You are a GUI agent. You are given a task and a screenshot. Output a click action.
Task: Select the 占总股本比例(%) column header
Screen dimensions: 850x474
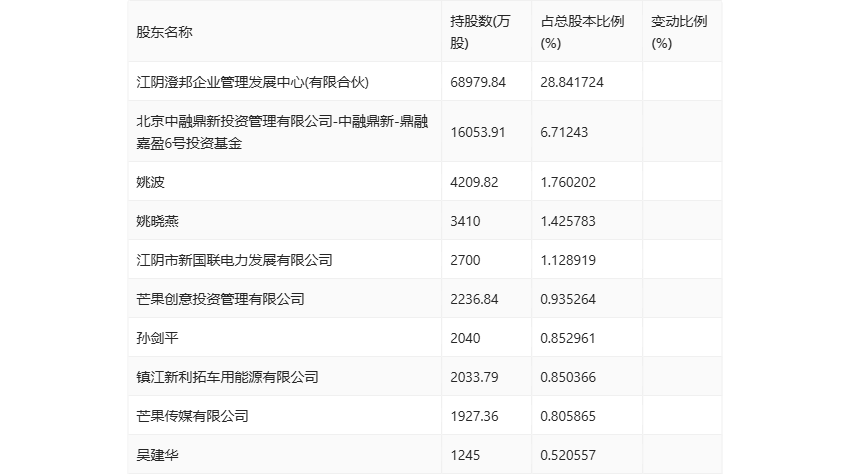coord(582,32)
